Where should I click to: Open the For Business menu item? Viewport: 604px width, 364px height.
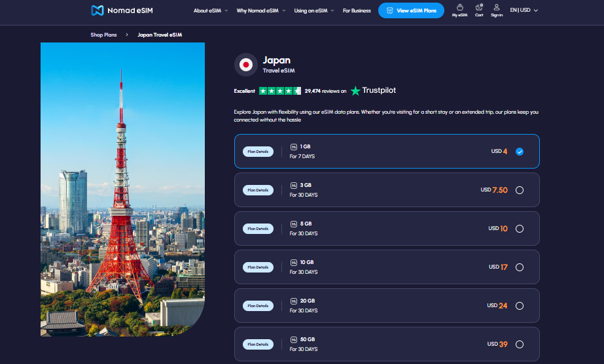point(357,10)
